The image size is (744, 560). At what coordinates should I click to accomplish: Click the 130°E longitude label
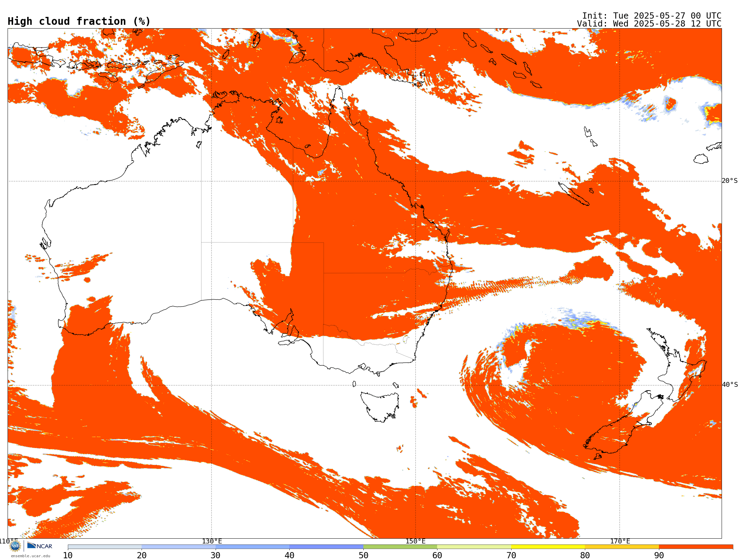212,541
